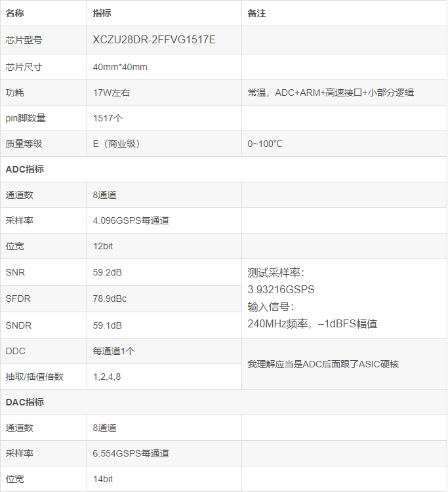Click the 0~100℃ temperature remark
Screen dimensions: 448x492
point(265,144)
